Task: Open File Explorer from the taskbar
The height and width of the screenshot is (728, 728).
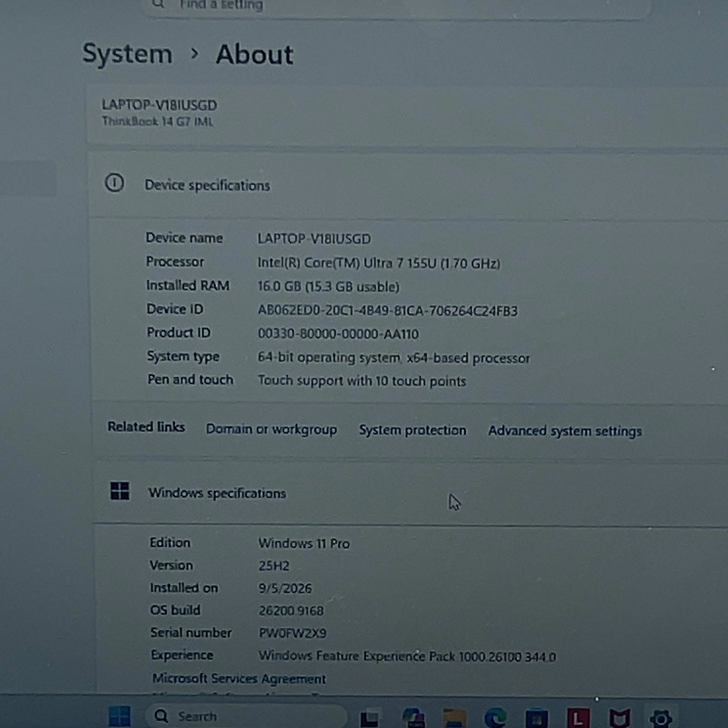Action: pyautogui.click(x=455, y=718)
